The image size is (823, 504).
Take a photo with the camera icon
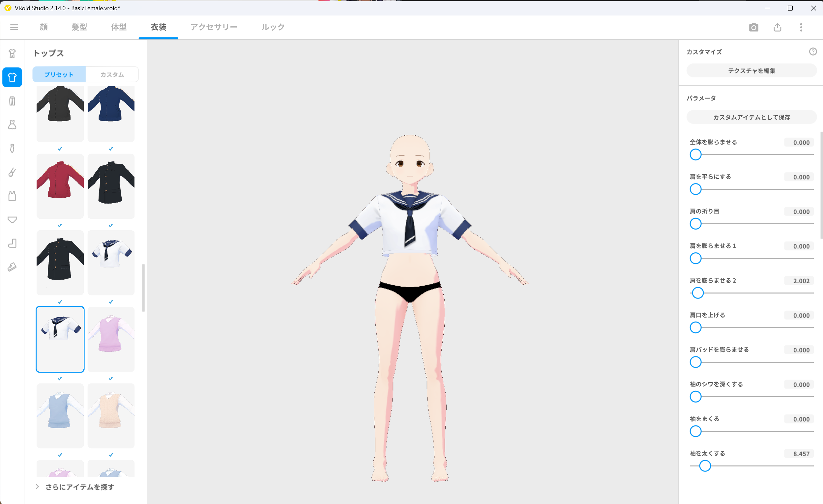753,27
